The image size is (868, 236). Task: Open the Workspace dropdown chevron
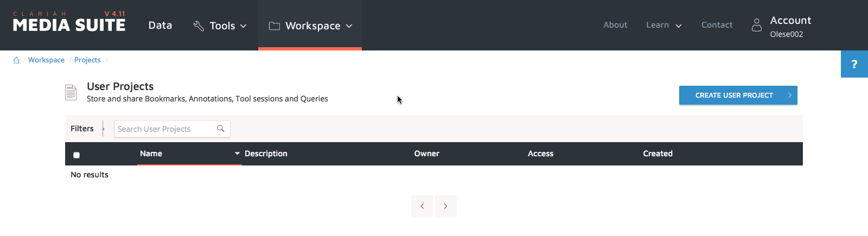tap(349, 26)
